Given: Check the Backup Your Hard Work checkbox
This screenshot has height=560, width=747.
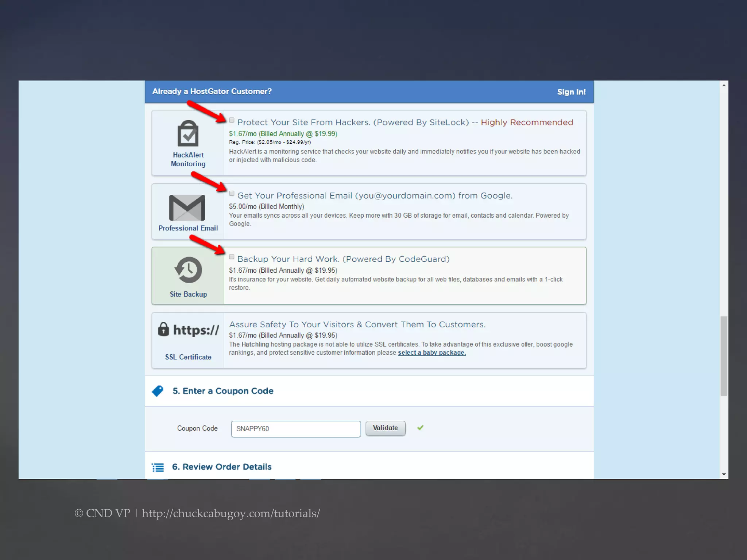Looking at the screenshot, I should 232,257.
